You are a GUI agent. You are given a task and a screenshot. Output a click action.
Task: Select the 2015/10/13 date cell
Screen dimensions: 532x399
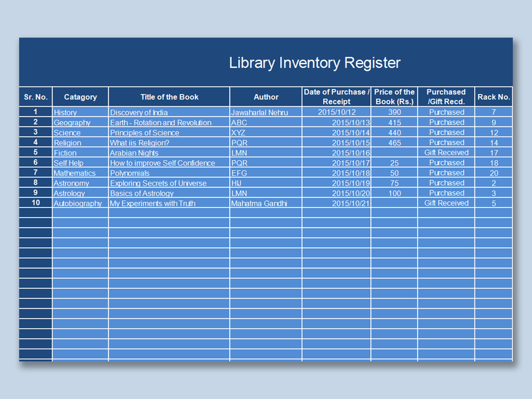(337, 122)
